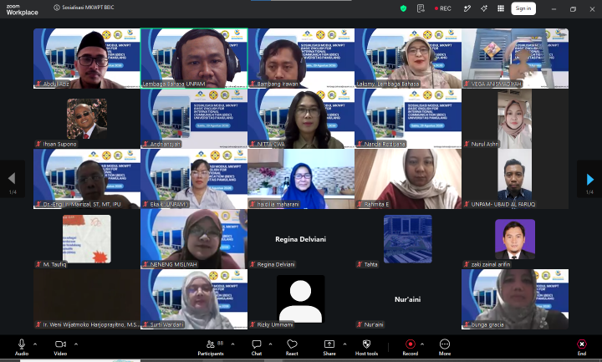
Task: Select Rizky Ummami participant tile
Action: [x=301, y=299]
